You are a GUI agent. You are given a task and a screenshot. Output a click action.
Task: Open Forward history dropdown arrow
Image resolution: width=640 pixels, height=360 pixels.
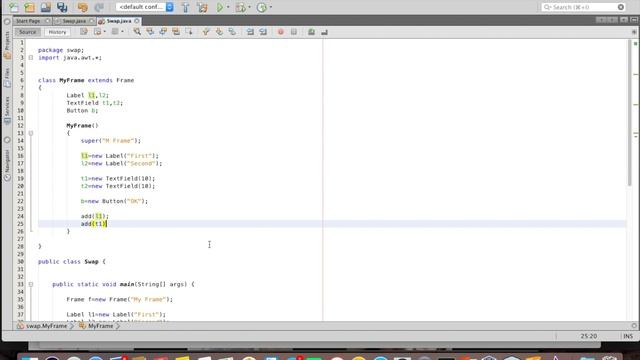click(122, 32)
